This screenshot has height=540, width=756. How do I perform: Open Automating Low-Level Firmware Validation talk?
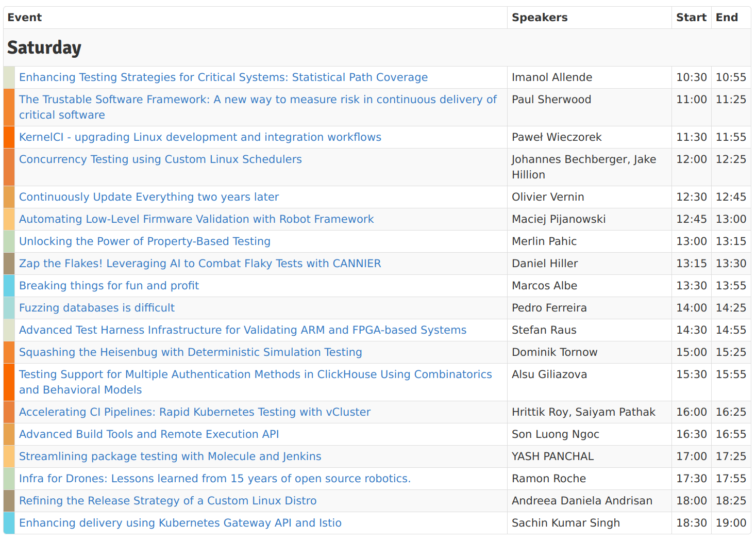pyautogui.click(x=196, y=219)
